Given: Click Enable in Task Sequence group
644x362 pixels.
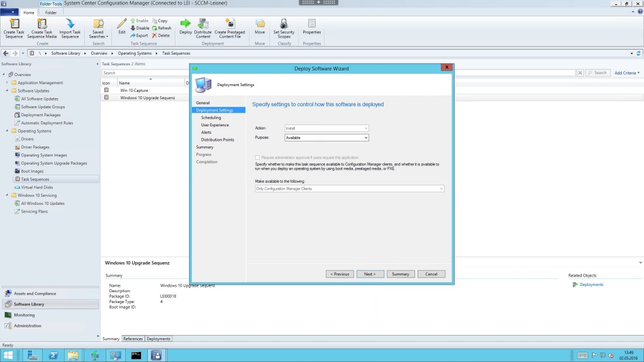Looking at the screenshot, I should (139, 21).
